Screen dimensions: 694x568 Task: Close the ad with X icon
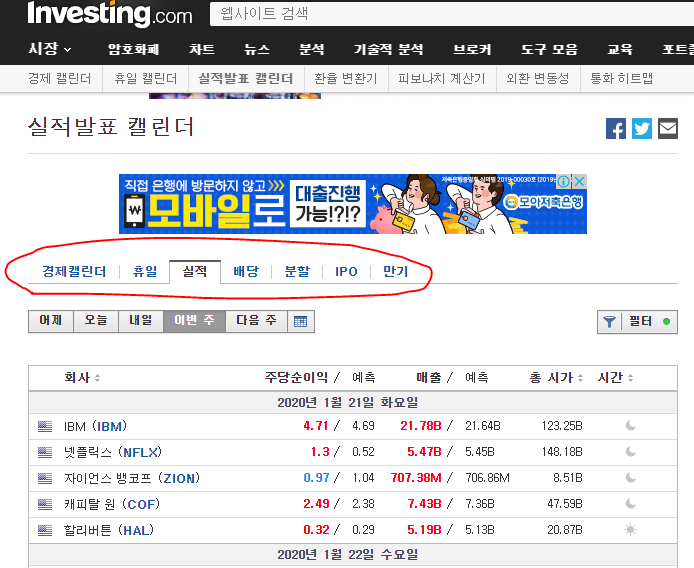579,181
